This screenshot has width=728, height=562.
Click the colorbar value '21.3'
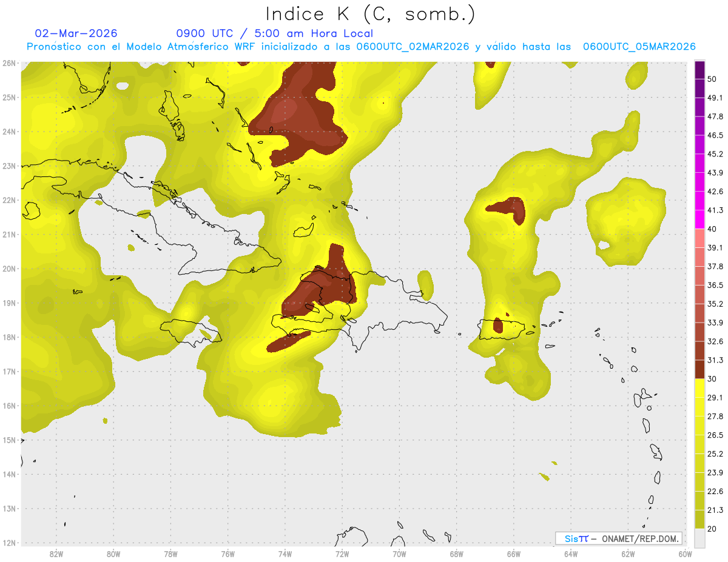click(x=715, y=510)
